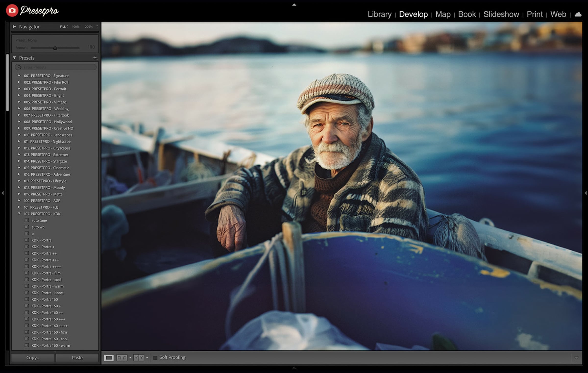Apply the KDK - Portra ++++ preset
Viewport: 588px width, 373px height.
click(46, 266)
